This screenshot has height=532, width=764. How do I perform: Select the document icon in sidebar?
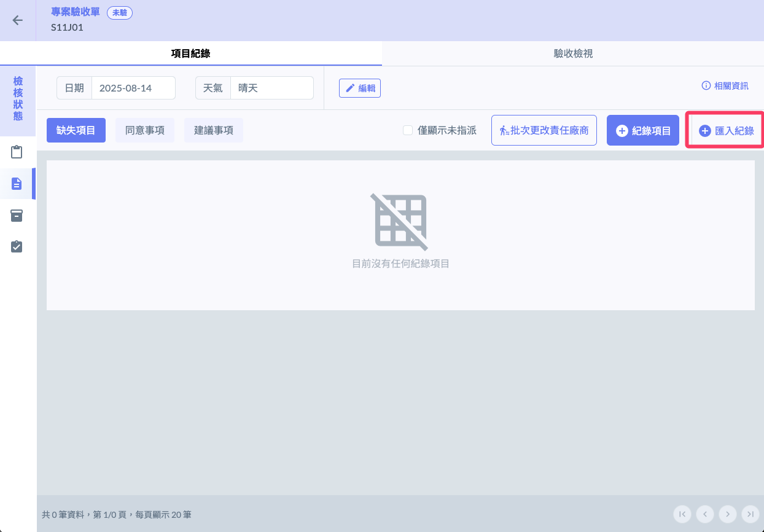click(17, 184)
